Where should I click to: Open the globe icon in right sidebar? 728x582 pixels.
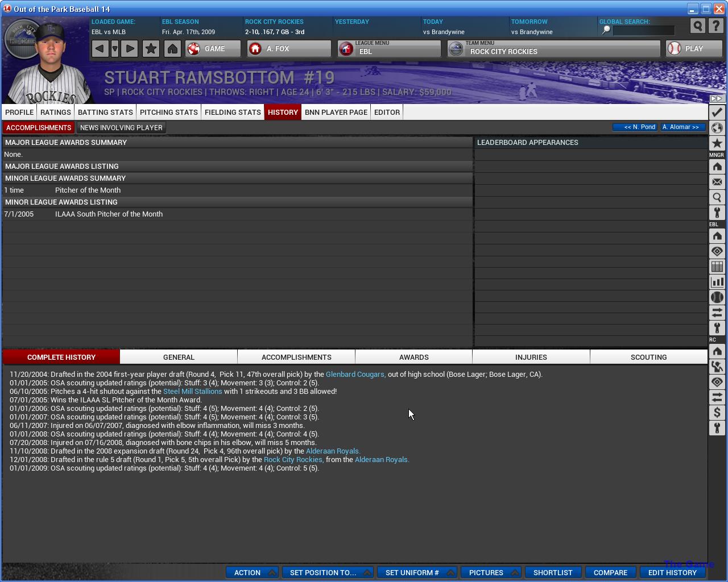(x=717, y=128)
